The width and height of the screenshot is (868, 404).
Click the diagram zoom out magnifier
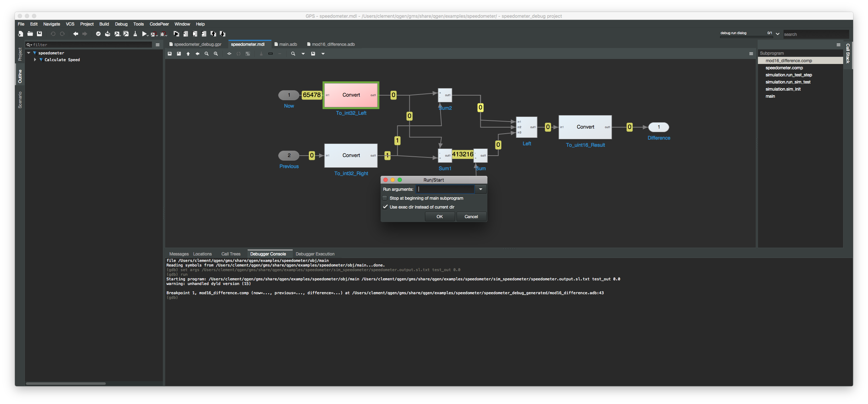tap(207, 54)
